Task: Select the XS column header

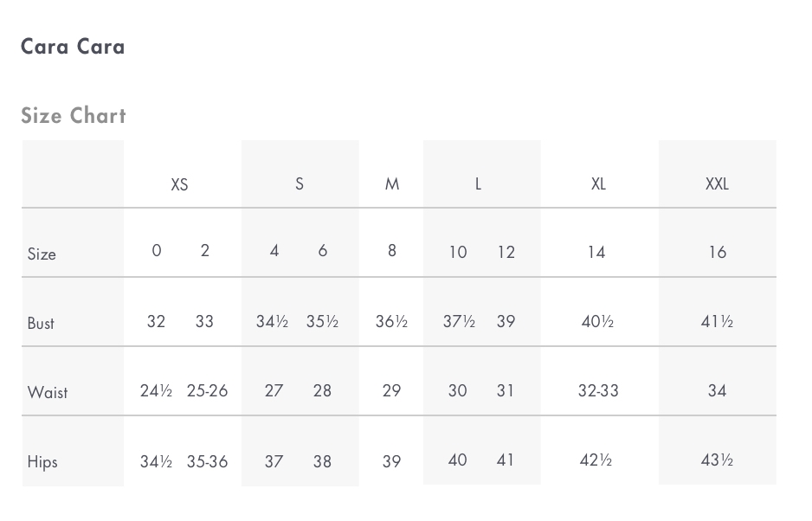Action: (x=180, y=184)
